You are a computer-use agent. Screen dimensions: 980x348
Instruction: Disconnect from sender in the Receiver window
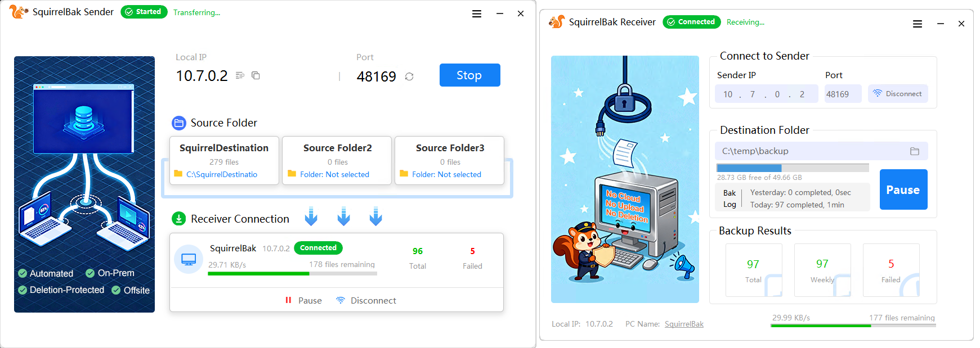[898, 94]
